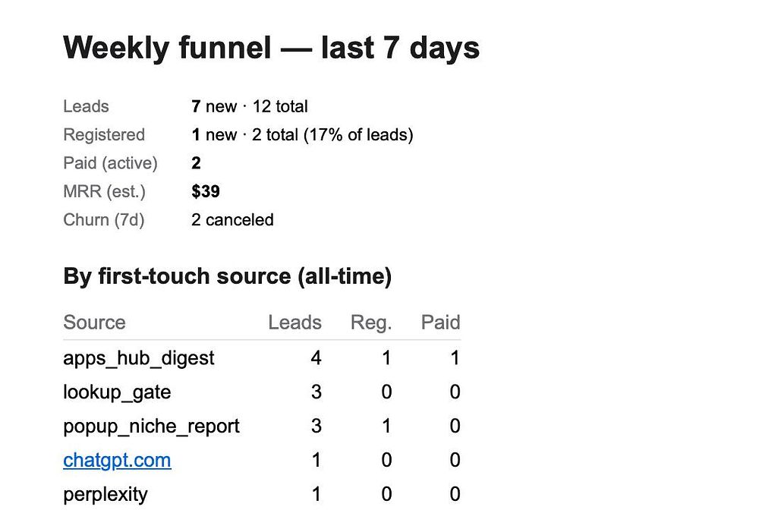Select the apps_hub_digest row label
The height and width of the screenshot is (532, 759).
138,359
